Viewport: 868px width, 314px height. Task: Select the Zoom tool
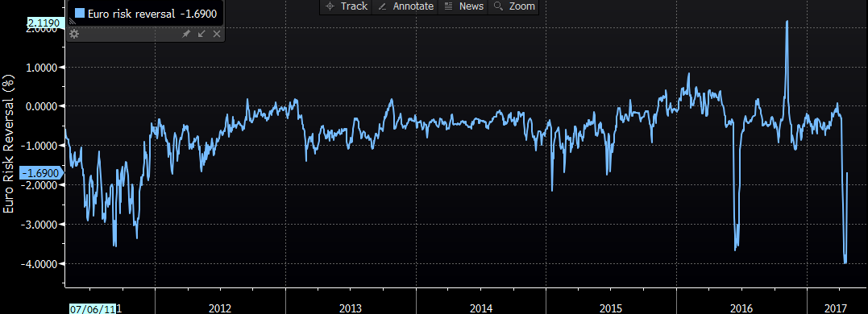[x=513, y=6]
